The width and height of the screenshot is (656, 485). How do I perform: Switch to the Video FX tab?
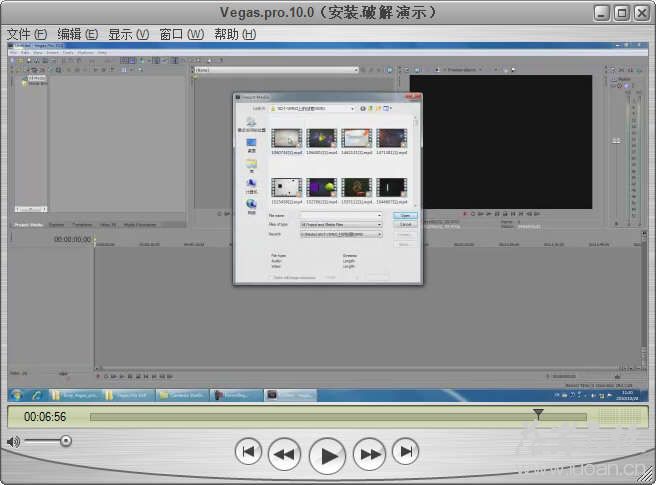(x=108, y=225)
